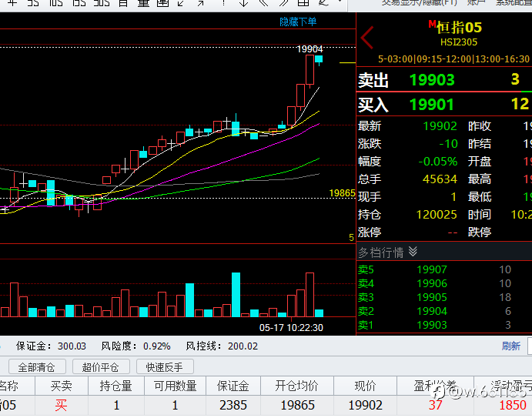
Task: Click the 买卖 column header
Action: [x=62, y=386]
